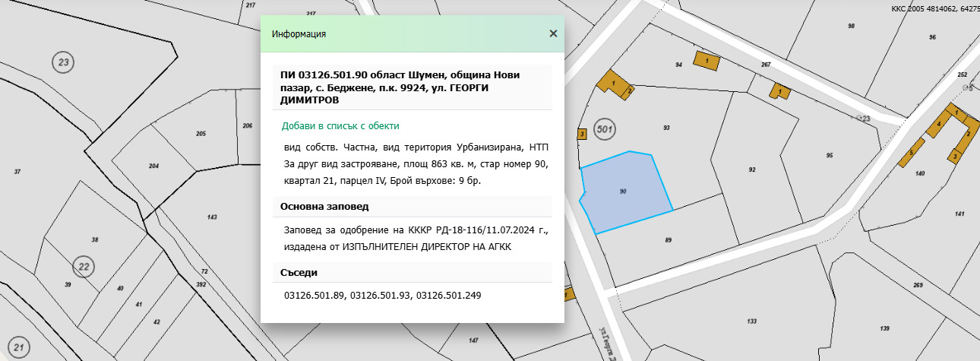The height and width of the screenshot is (361, 980).
Task: Select parcel 204 on the map
Action: pos(153,166)
